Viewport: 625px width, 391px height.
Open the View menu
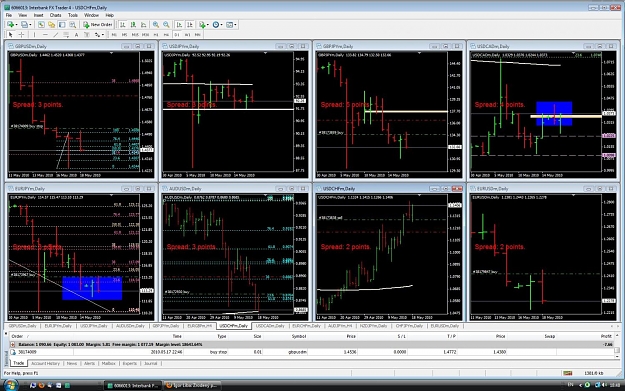coord(23,15)
